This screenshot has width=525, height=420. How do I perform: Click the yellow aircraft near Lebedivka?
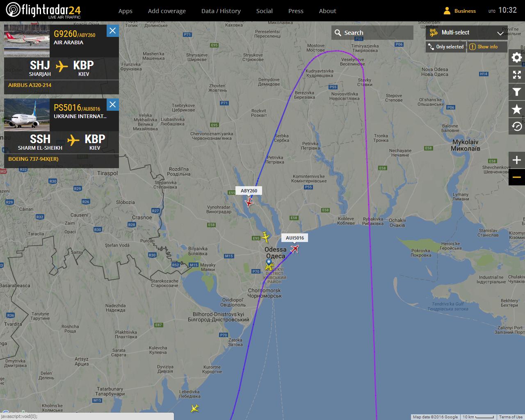pos(195,408)
